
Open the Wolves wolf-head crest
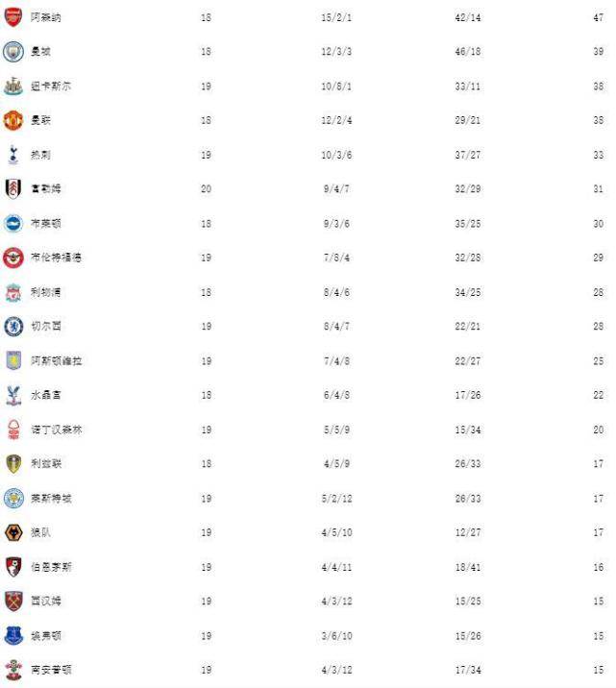[13, 532]
